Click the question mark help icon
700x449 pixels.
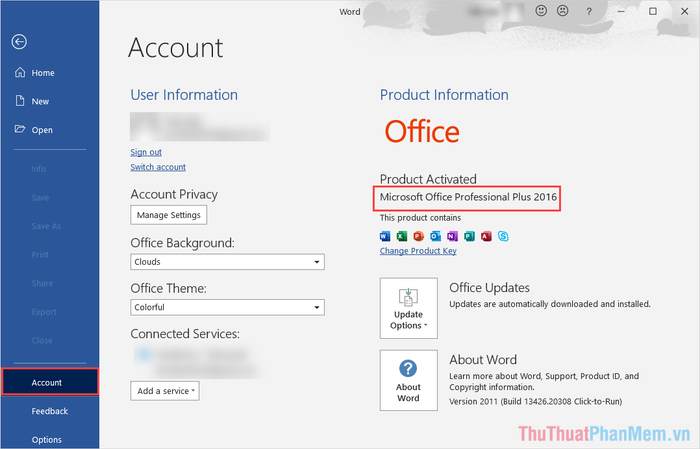click(589, 12)
